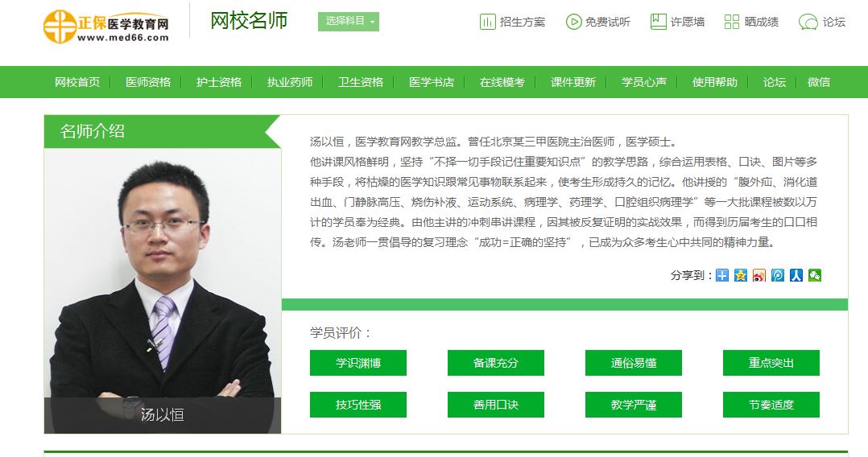Click the 许愿墙 icon in header

658,22
